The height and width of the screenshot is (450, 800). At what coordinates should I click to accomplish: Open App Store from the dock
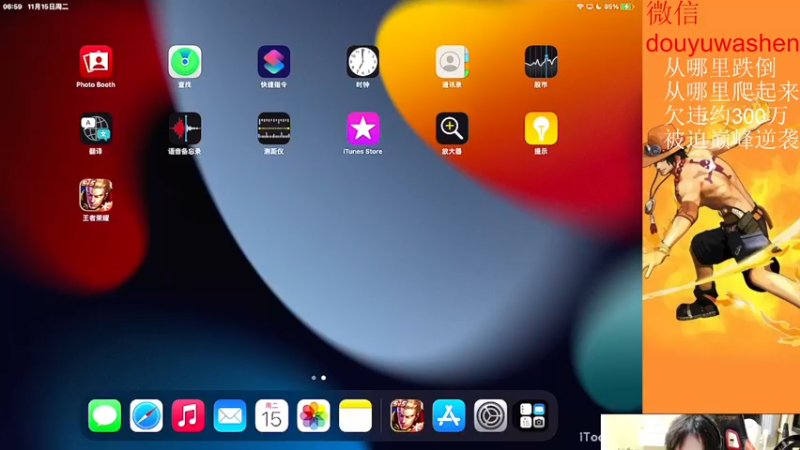pos(448,416)
